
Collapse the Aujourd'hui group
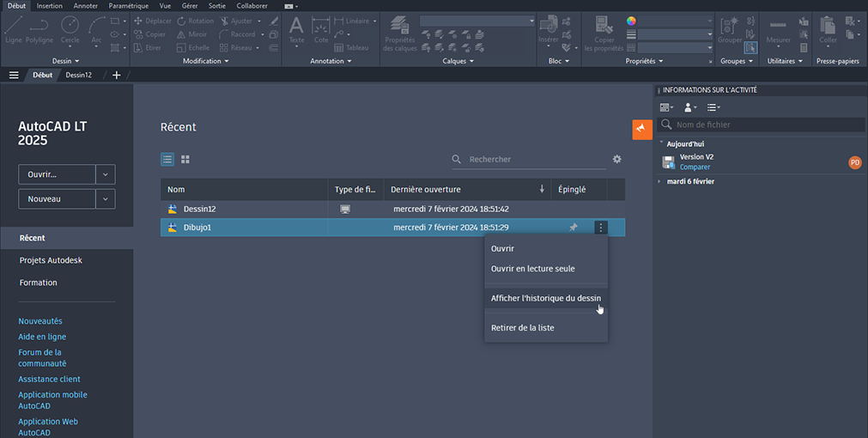click(x=661, y=143)
